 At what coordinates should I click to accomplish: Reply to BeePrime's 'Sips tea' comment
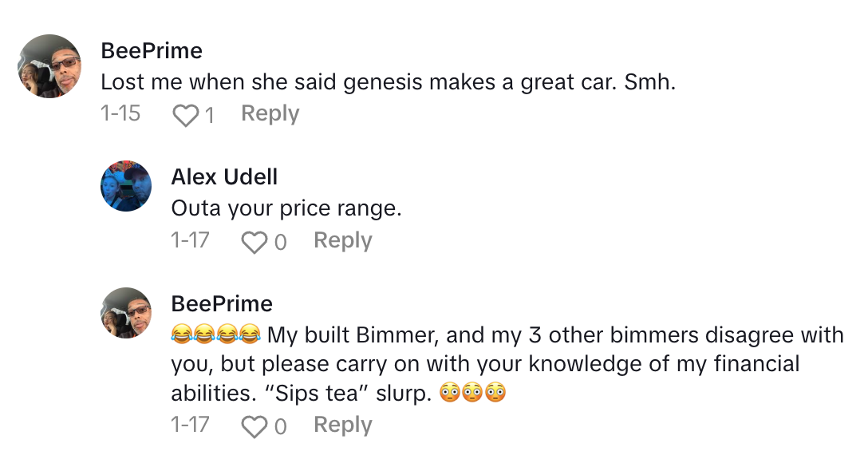click(342, 425)
